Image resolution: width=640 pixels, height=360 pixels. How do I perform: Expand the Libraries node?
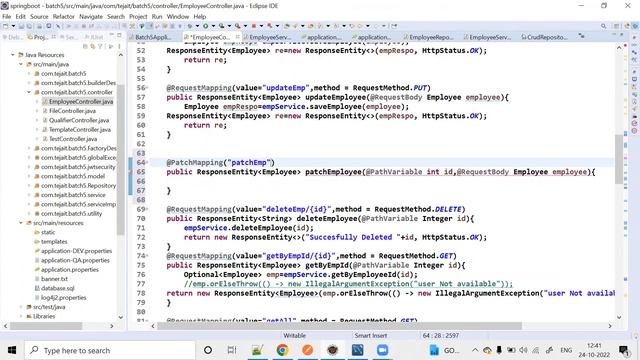click(x=21, y=316)
